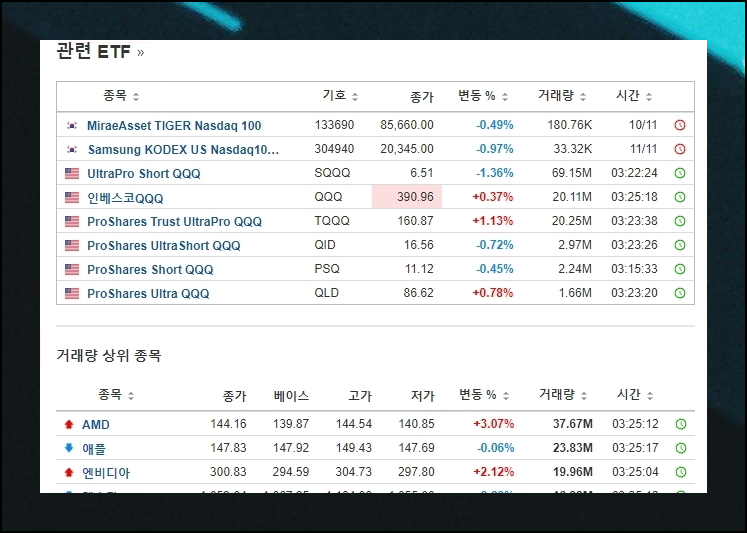Select 엔비디아 closing price 300.83
Viewport: 747px width, 533px height.
coord(228,472)
